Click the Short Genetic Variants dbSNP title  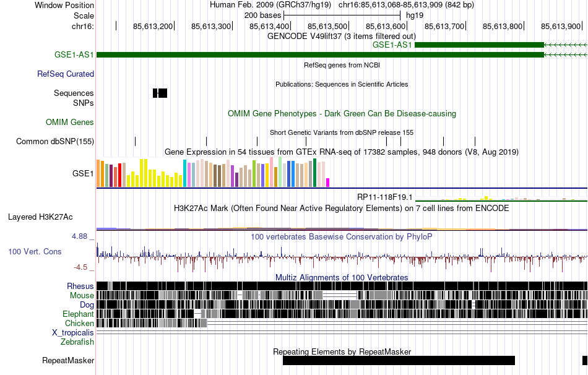pyautogui.click(x=342, y=132)
